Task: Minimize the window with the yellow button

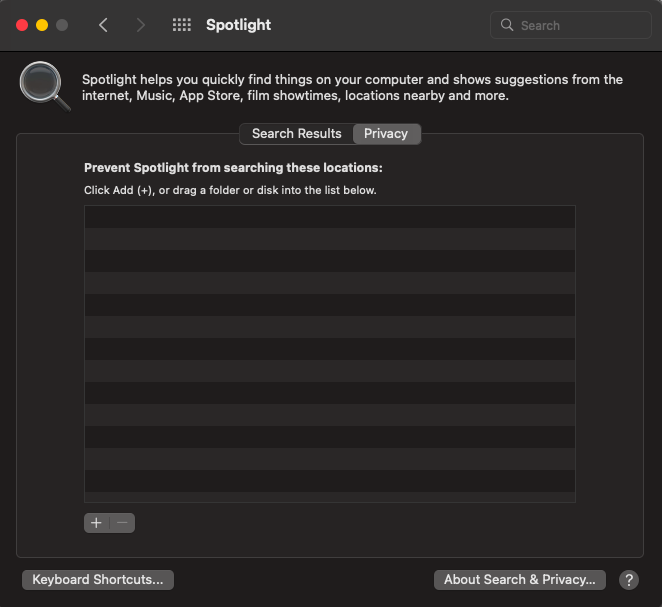Action: click(x=42, y=25)
